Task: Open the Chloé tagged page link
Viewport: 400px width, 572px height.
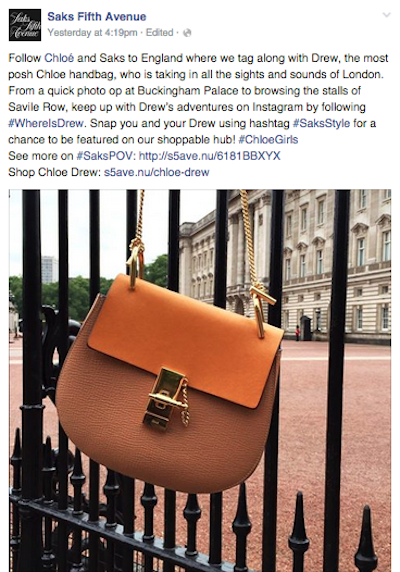Action: [x=59, y=58]
